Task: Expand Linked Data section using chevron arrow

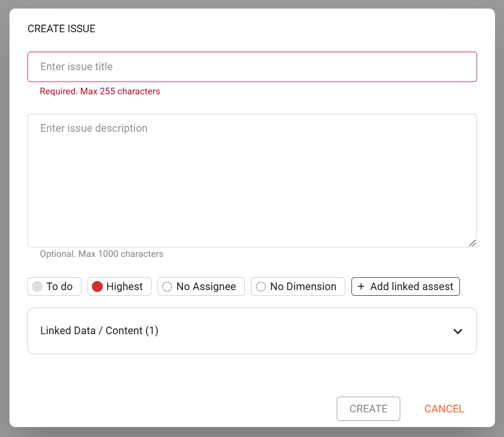Action: [458, 331]
